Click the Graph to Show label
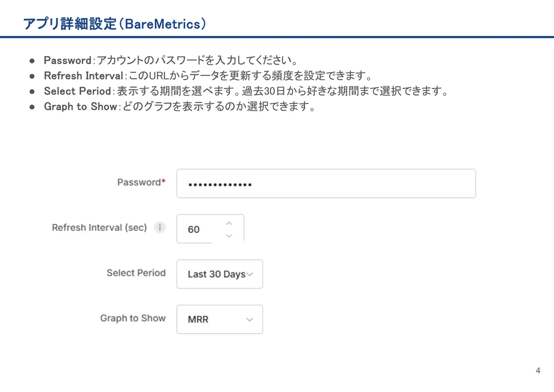Viewport: 554px width, 392px height. [133, 318]
